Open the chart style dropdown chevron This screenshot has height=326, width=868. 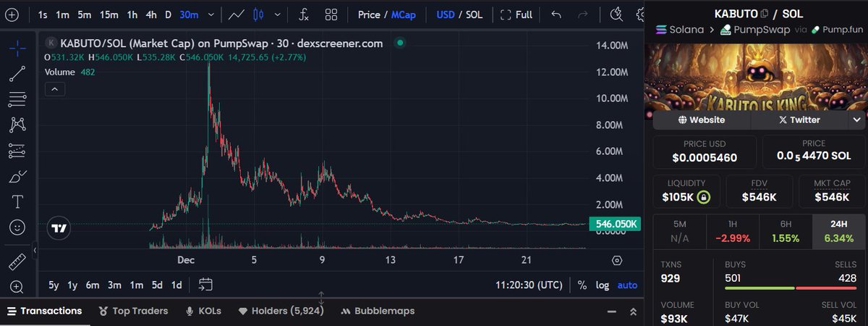(x=278, y=14)
